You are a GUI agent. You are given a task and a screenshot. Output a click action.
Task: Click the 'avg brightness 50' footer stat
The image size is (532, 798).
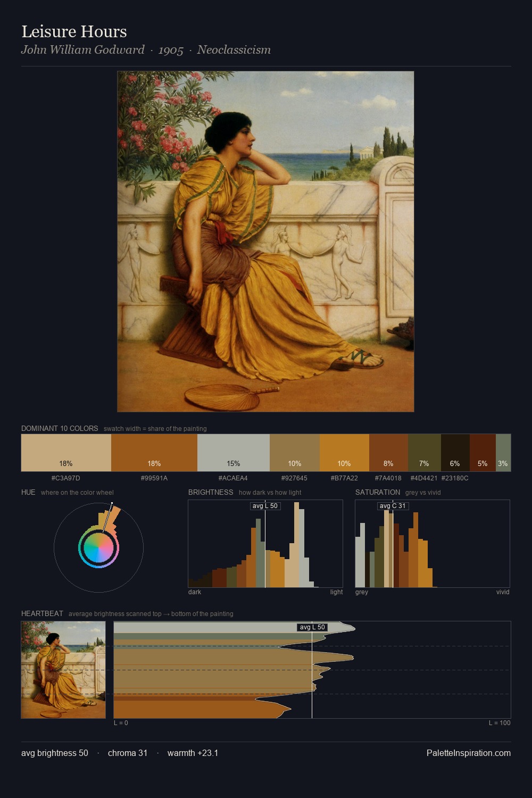pyautogui.click(x=55, y=753)
